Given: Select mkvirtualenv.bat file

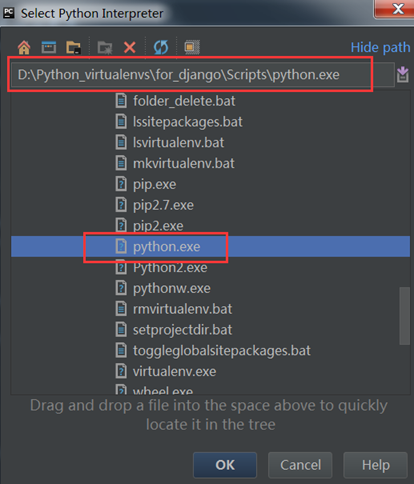Looking at the screenshot, I should click(x=184, y=163).
